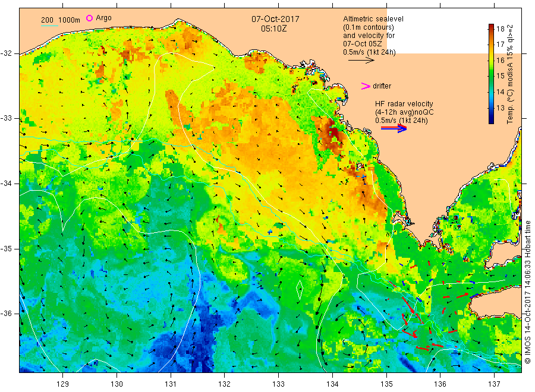Click the latitude label -36
The height and width of the screenshot is (392, 535).
tap(7, 313)
